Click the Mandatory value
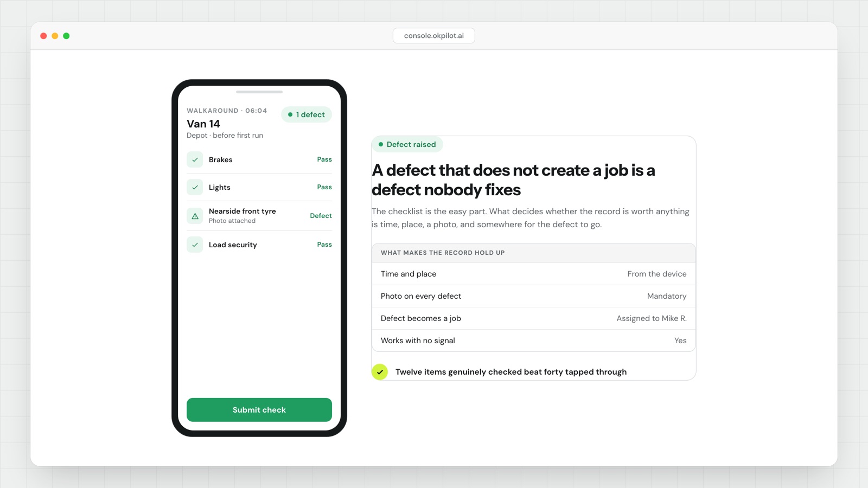Image resolution: width=868 pixels, height=488 pixels. click(667, 296)
